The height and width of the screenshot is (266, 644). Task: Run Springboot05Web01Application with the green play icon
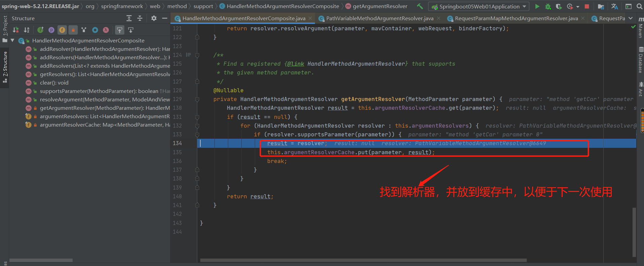537,6
